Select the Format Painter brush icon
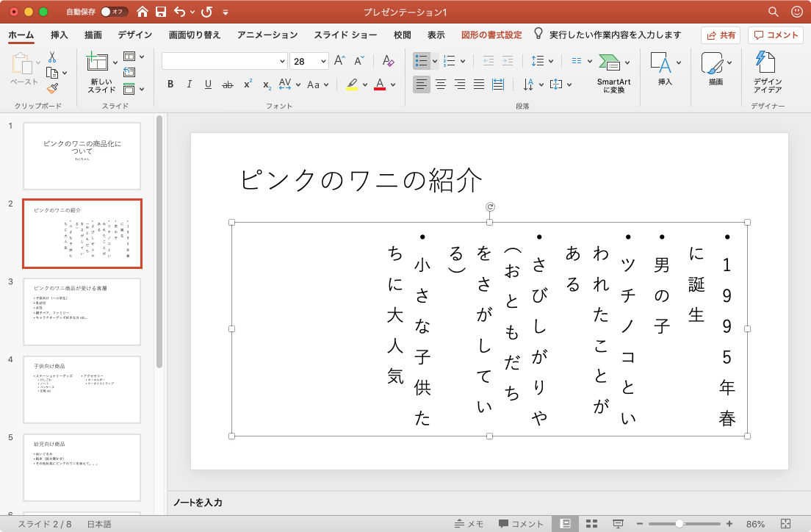Viewport: 811px width, 532px height. [52, 88]
